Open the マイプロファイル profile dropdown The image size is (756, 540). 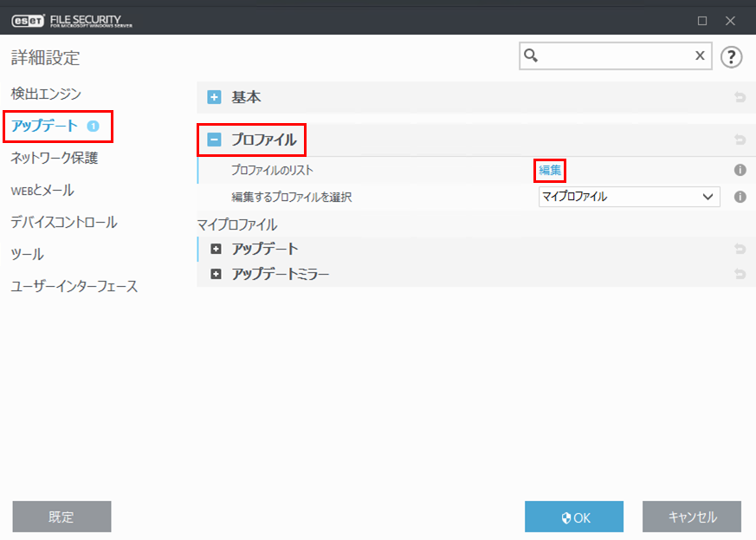[x=630, y=197]
